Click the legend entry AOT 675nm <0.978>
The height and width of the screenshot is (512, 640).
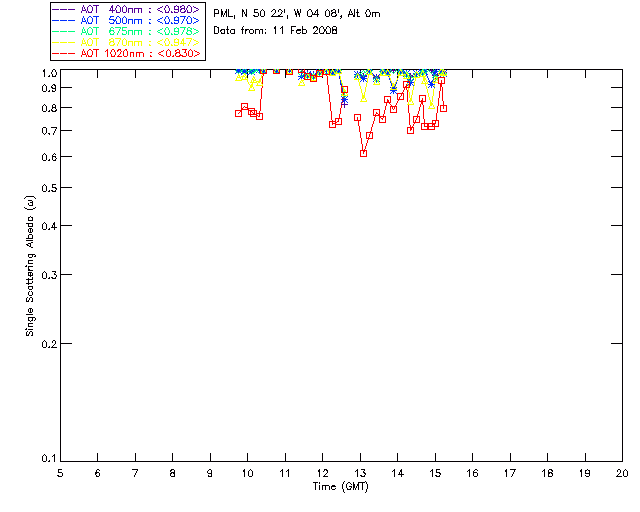126,31
